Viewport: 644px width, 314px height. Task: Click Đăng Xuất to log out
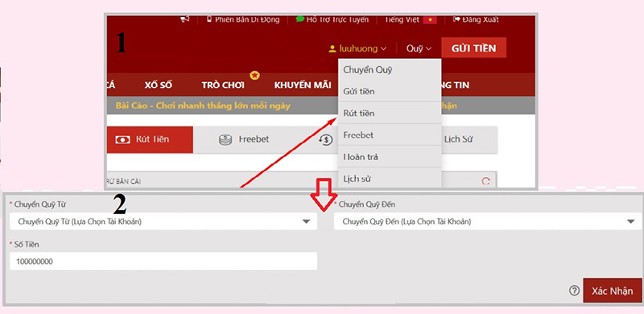(x=476, y=19)
